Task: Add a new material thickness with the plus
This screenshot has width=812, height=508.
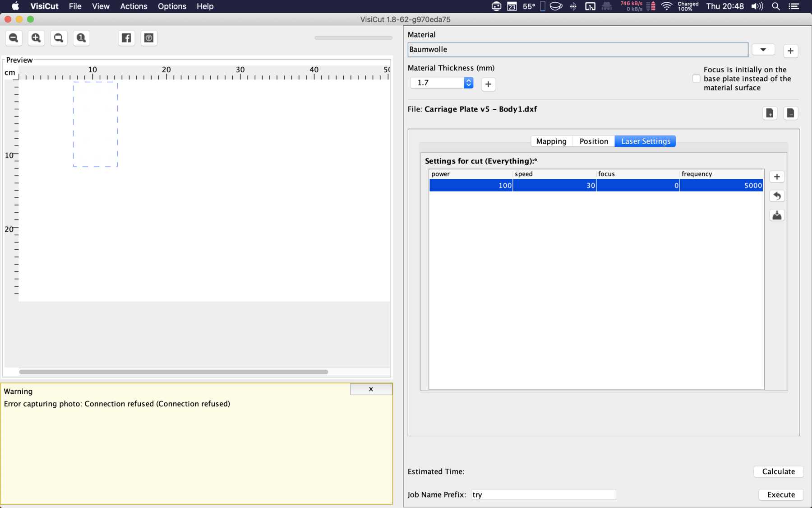Action: (488, 84)
